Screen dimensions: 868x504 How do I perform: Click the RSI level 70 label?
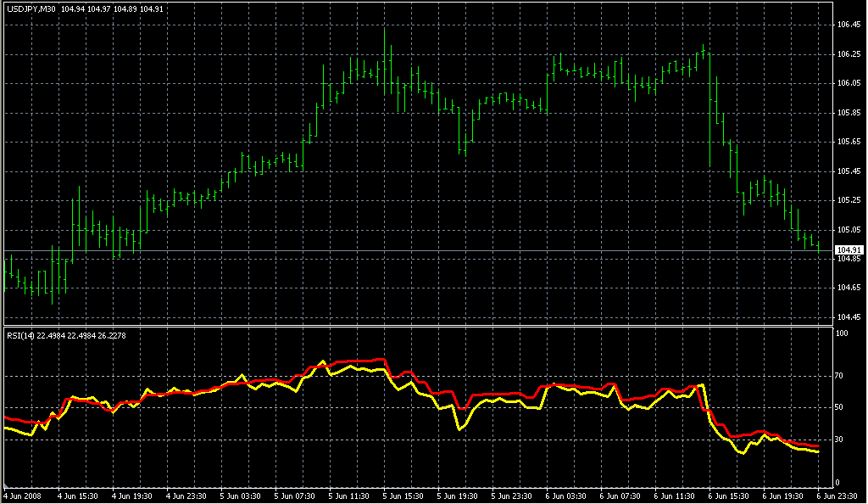[x=840, y=376]
